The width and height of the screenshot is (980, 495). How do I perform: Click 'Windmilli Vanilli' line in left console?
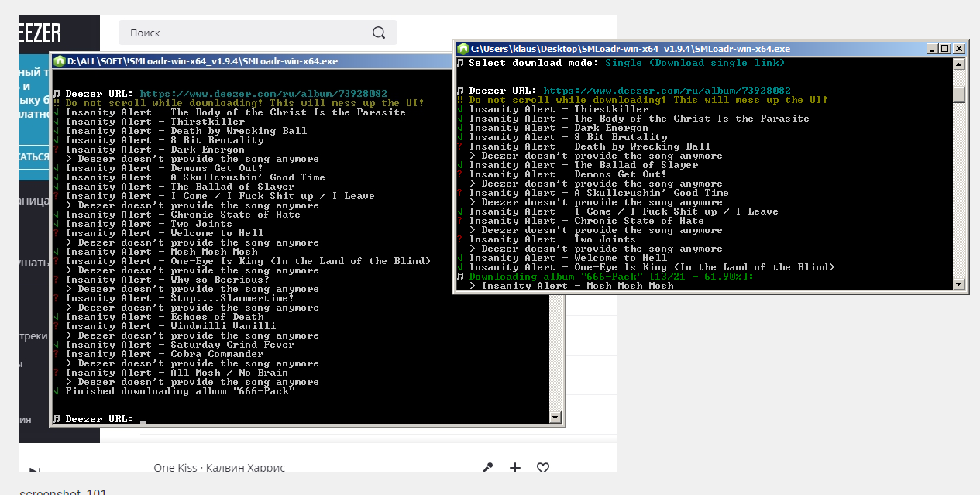coord(170,326)
